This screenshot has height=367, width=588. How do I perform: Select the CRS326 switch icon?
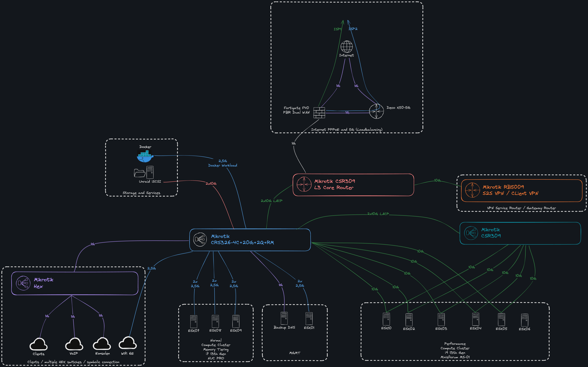click(200, 240)
